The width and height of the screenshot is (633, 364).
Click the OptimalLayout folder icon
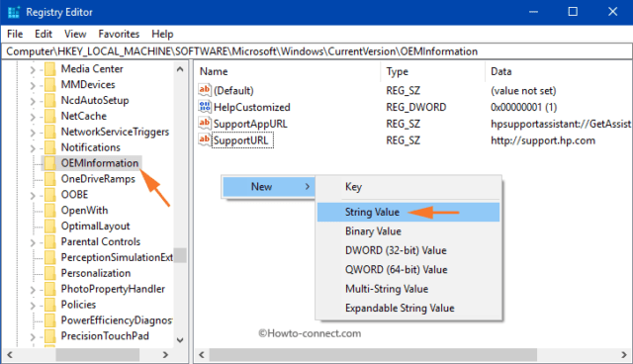click(50, 227)
